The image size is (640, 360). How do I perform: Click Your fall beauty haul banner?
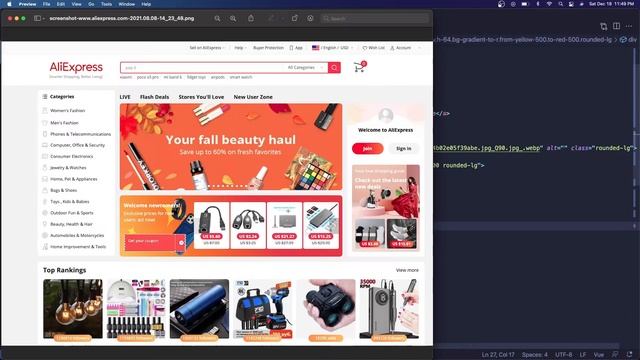point(231,147)
